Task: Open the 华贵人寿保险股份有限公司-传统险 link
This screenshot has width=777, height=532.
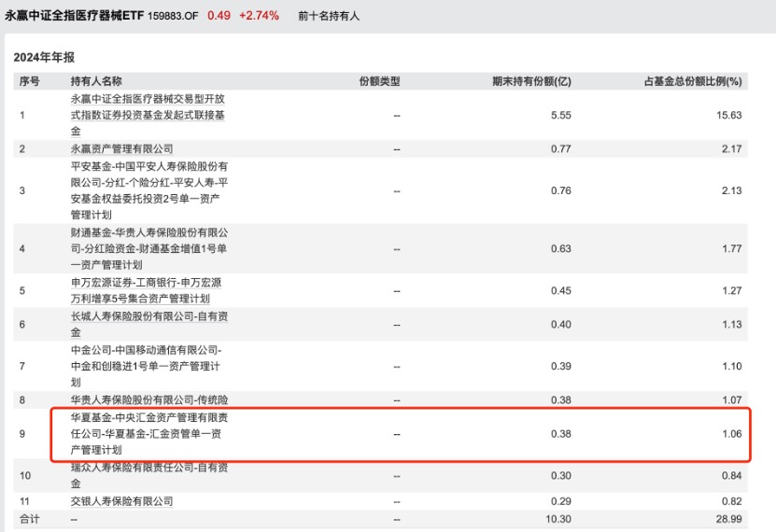Action: 149,399
